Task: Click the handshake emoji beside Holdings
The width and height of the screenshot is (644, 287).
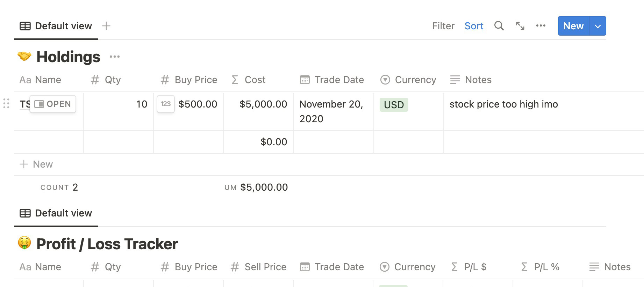Action: (x=24, y=57)
